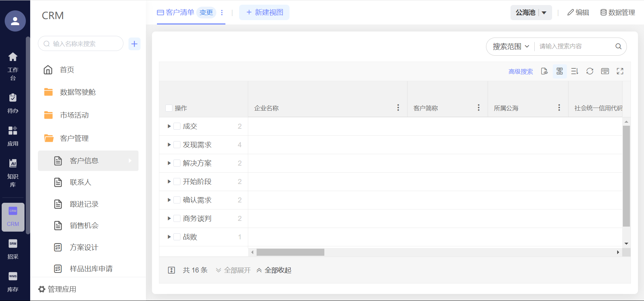The width and height of the screenshot is (644, 301).
Task: Open the 企业名称 column options menu
Action: 398,108
